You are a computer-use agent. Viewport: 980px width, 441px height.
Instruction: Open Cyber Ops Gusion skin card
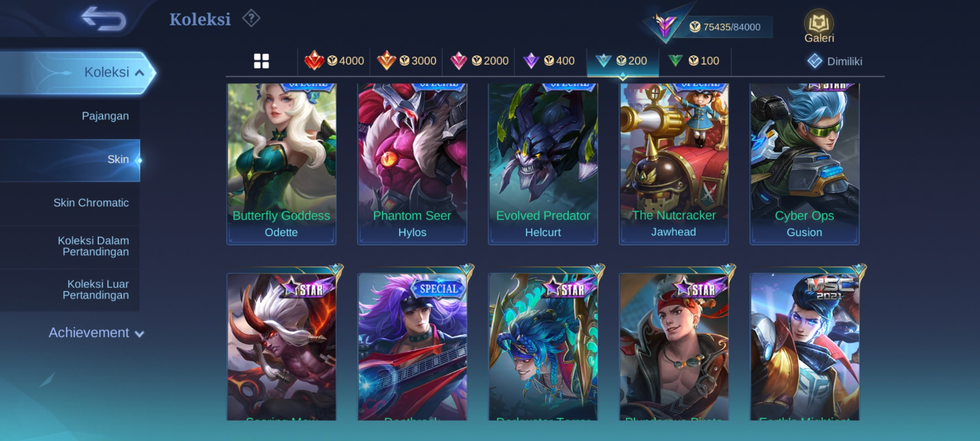[804, 164]
